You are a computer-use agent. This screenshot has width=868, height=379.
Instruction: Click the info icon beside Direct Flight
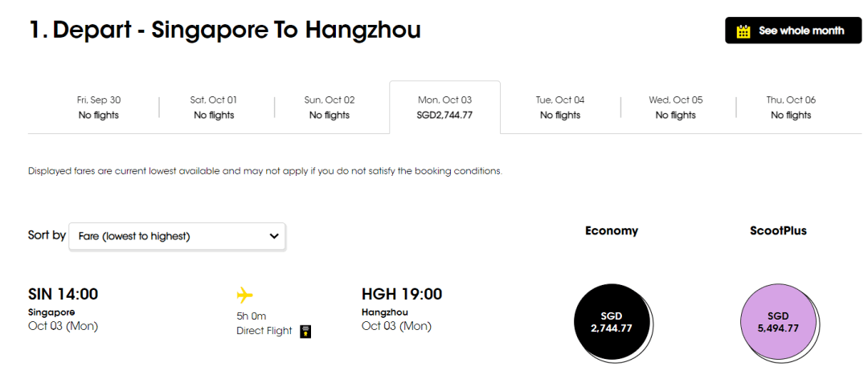point(305,332)
